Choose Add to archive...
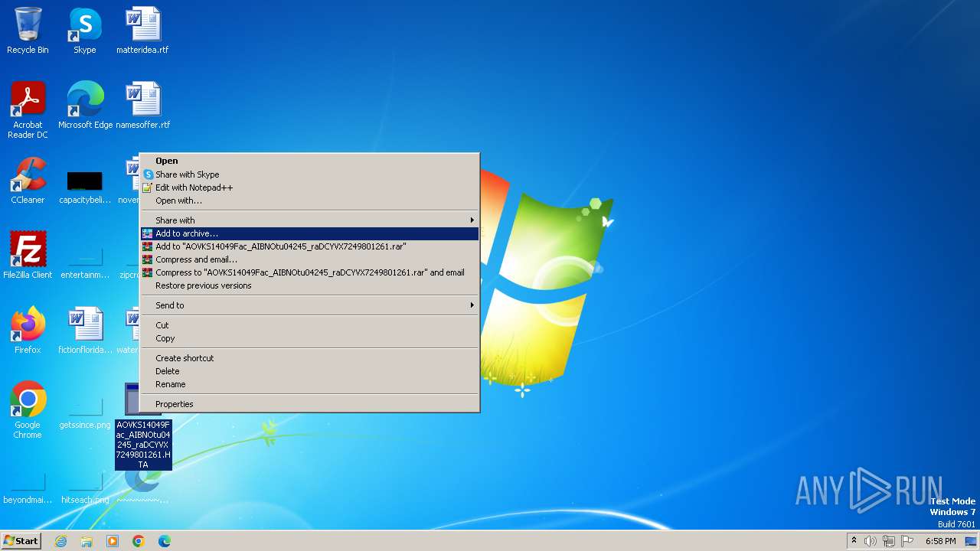The height and width of the screenshot is (551, 980). (309, 233)
